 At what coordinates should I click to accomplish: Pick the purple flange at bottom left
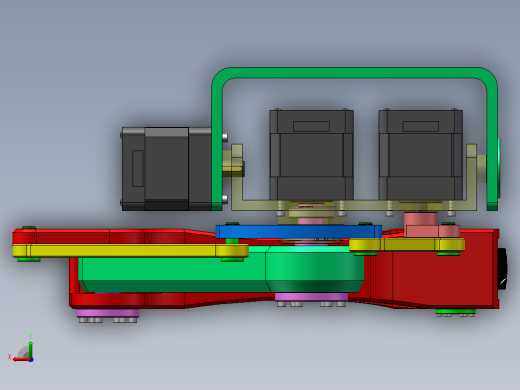click(x=108, y=313)
